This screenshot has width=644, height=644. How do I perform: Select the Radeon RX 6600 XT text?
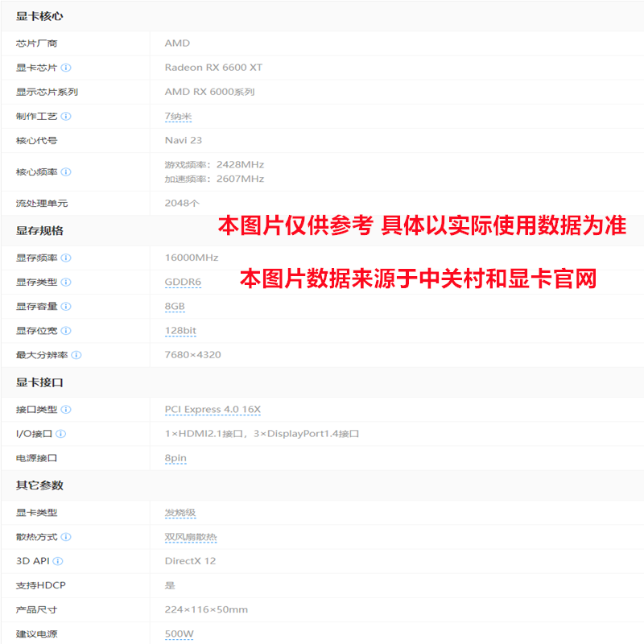[213, 68]
